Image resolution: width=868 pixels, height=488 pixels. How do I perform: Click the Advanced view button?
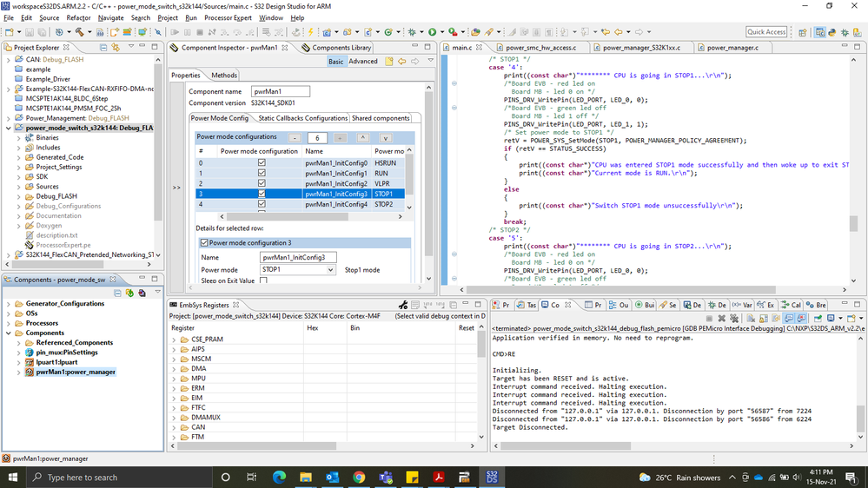363,61
